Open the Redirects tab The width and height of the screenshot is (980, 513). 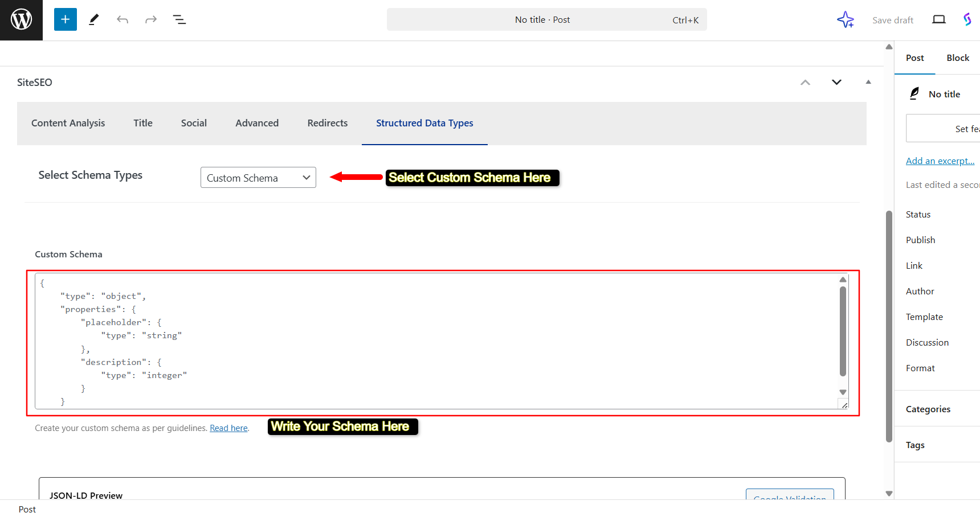(327, 123)
